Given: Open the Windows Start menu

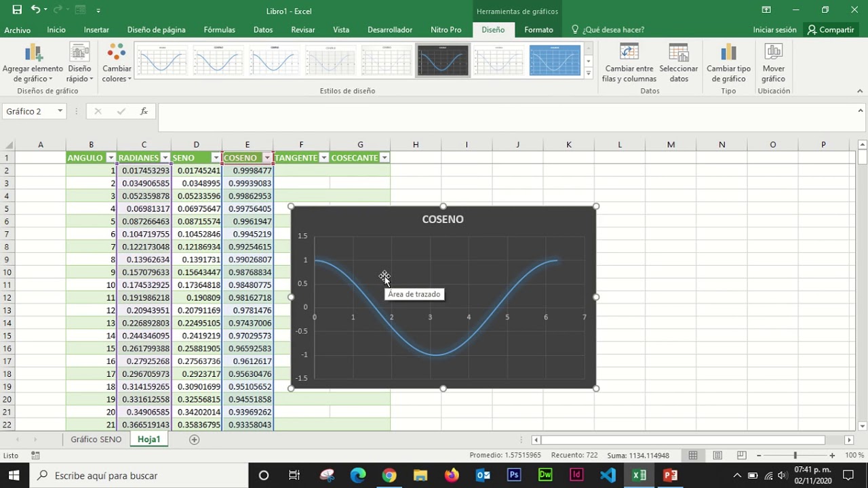Looking at the screenshot, I should tap(14, 475).
